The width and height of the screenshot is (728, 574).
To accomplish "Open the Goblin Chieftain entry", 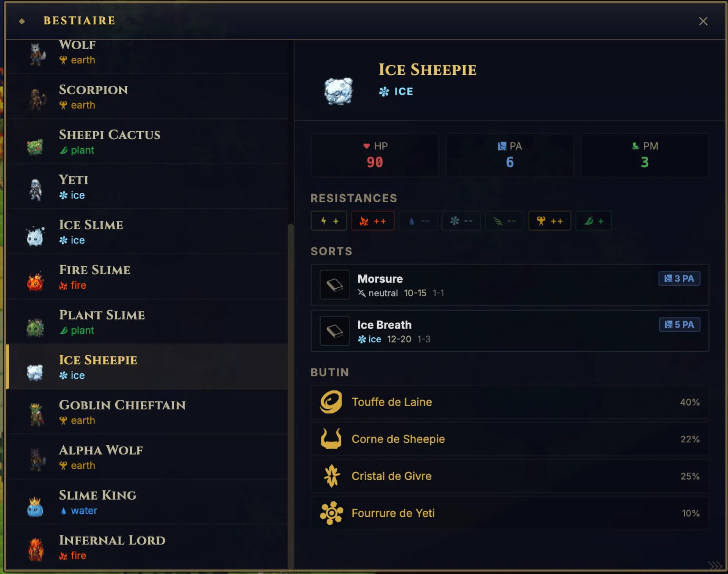I will tap(147, 412).
